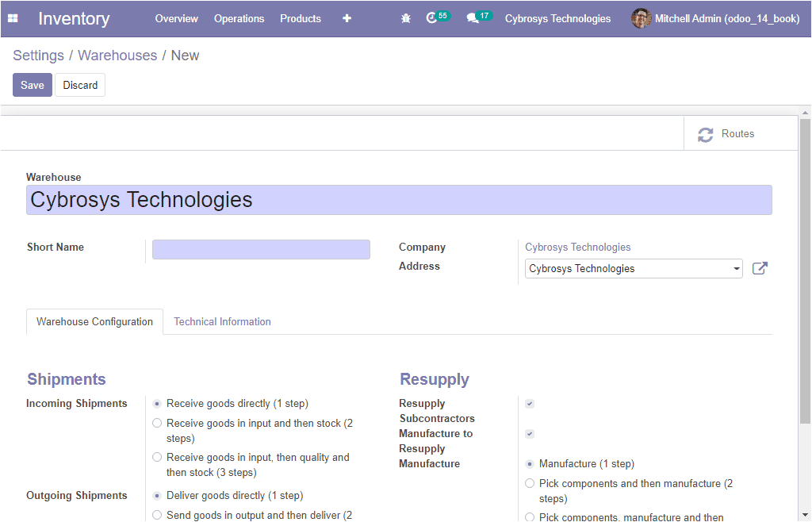812x522 pixels.
Task: Click the Short Name input field
Action: coord(261,249)
